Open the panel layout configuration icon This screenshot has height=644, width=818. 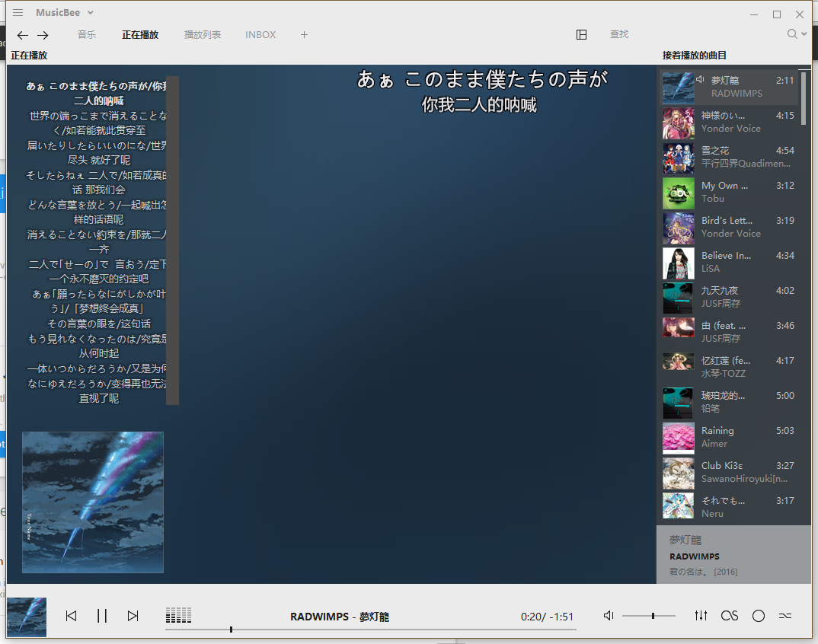coord(581,34)
